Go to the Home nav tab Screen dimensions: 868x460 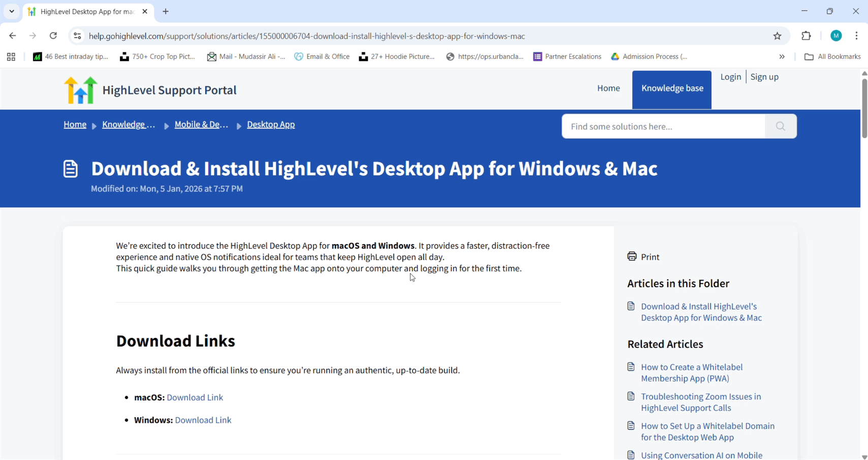pyautogui.click(x=608, y=88)
